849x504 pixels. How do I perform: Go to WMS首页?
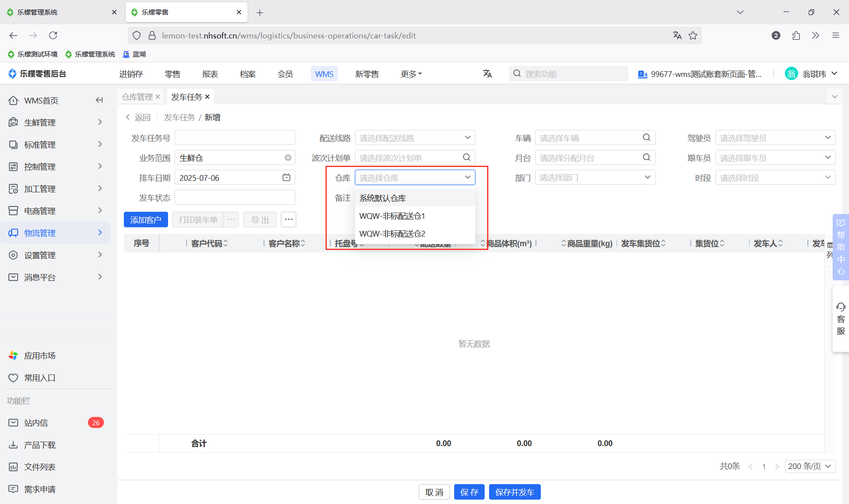pos(41,100)
